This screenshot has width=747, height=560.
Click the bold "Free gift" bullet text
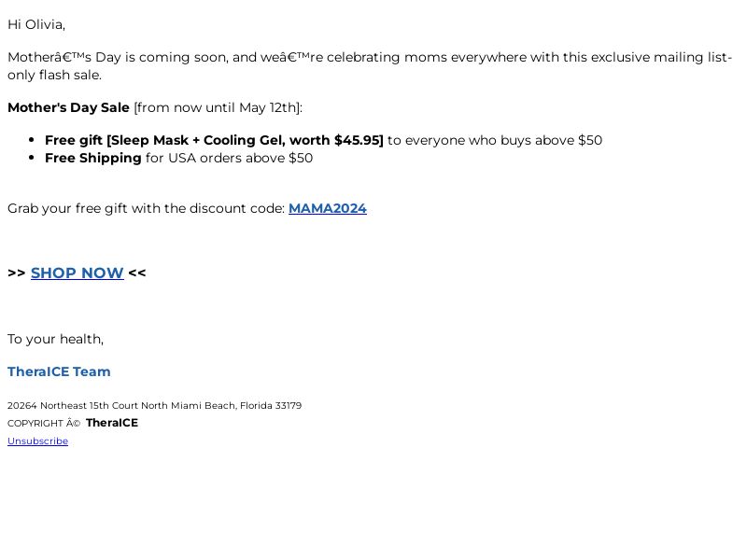pos(214,141)
